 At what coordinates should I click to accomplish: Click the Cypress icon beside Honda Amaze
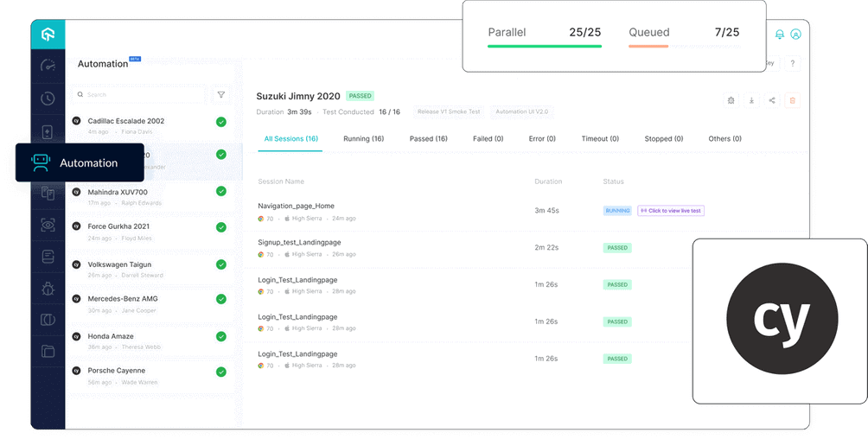pos(76,336)
